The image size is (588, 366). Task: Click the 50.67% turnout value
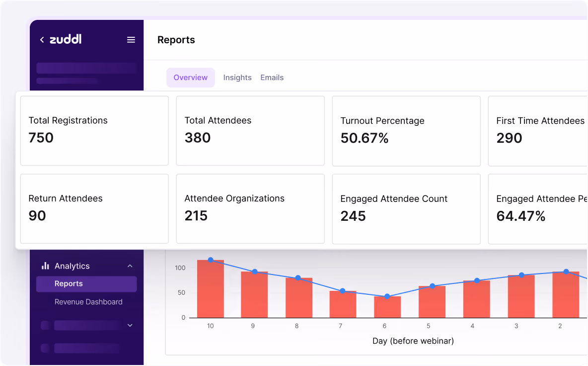click(365, 138)
